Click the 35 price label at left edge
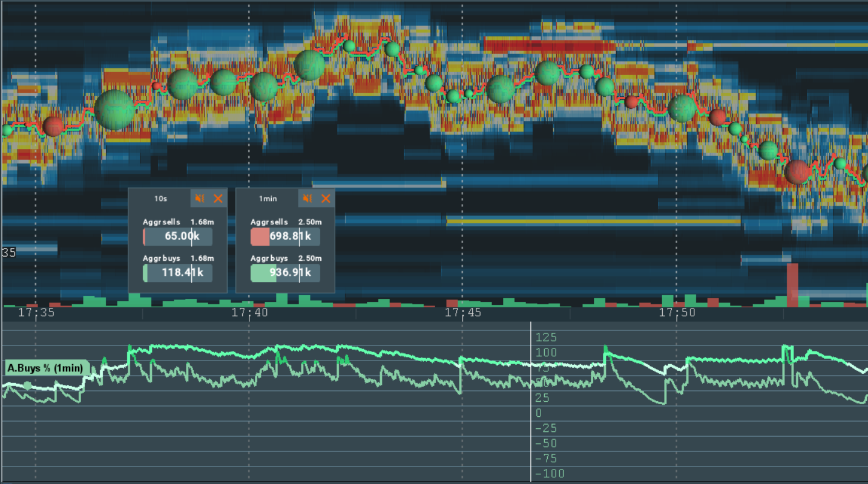 [x=9, y=252]
